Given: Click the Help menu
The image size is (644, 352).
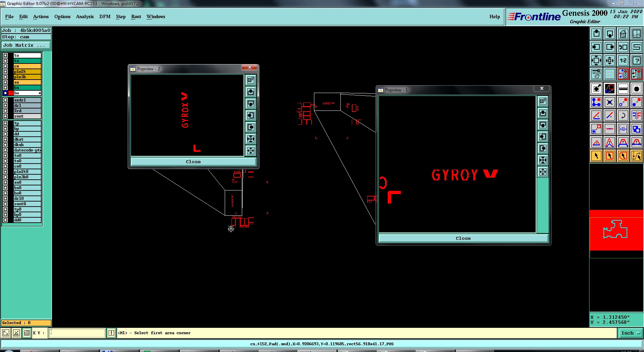Looking at the screenshot, I should [494, 16].
